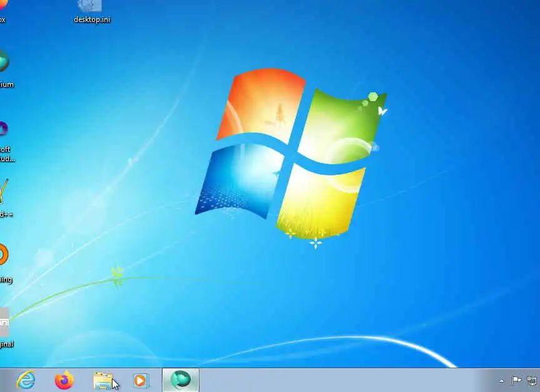
Task: Open Internet Explorer from the taskbar
Action: (x=26, y=380)
